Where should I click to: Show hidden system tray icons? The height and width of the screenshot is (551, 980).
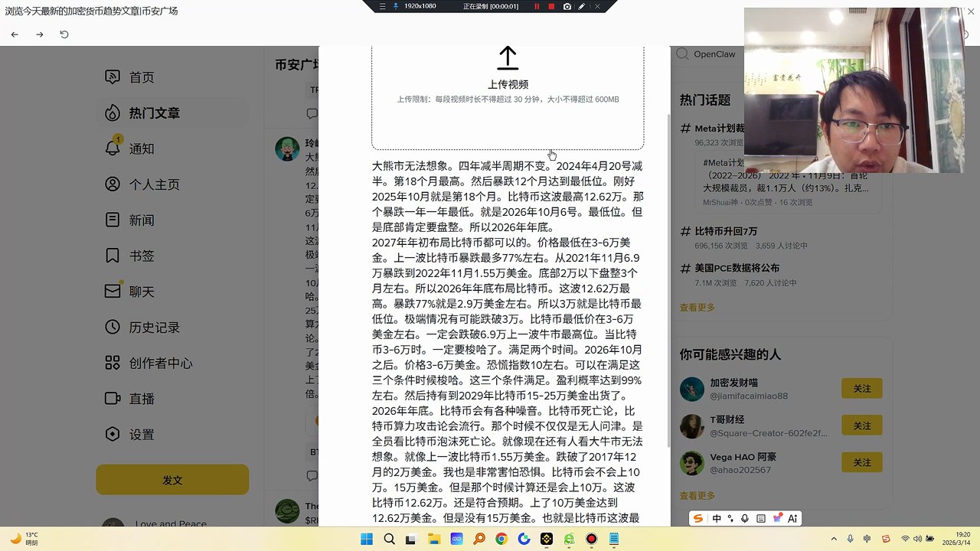[835, 540]
